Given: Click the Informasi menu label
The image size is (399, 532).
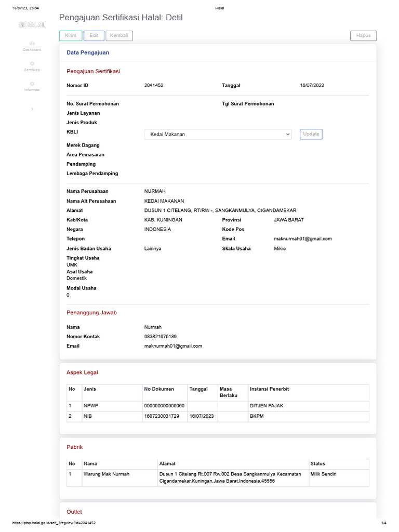Looking at the screenshot, I should pos(32,90).
